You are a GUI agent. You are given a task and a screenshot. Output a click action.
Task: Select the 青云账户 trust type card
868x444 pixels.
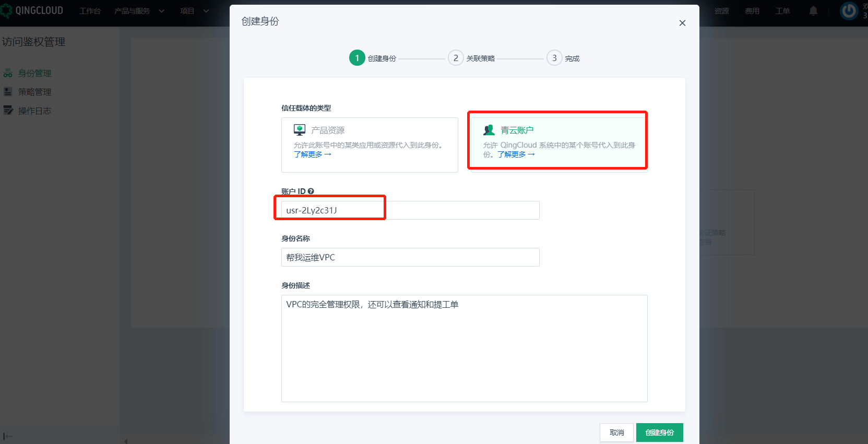point(558,145)
